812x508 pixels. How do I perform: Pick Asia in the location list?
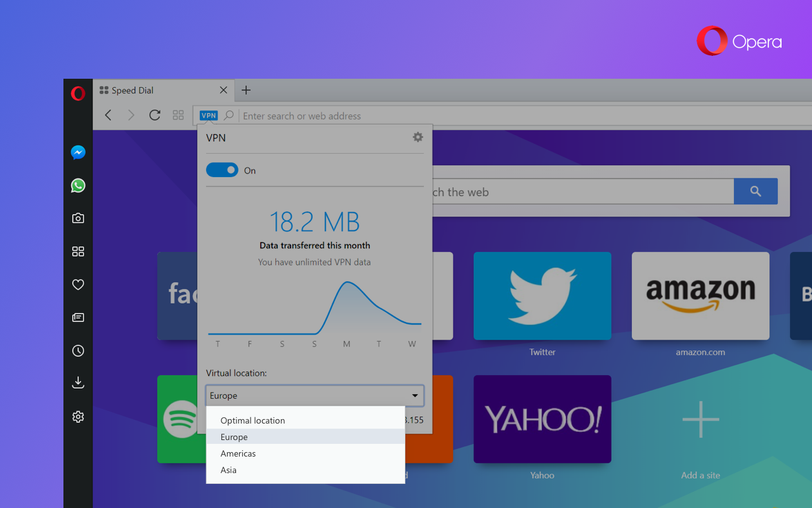[x=228, y=470]
